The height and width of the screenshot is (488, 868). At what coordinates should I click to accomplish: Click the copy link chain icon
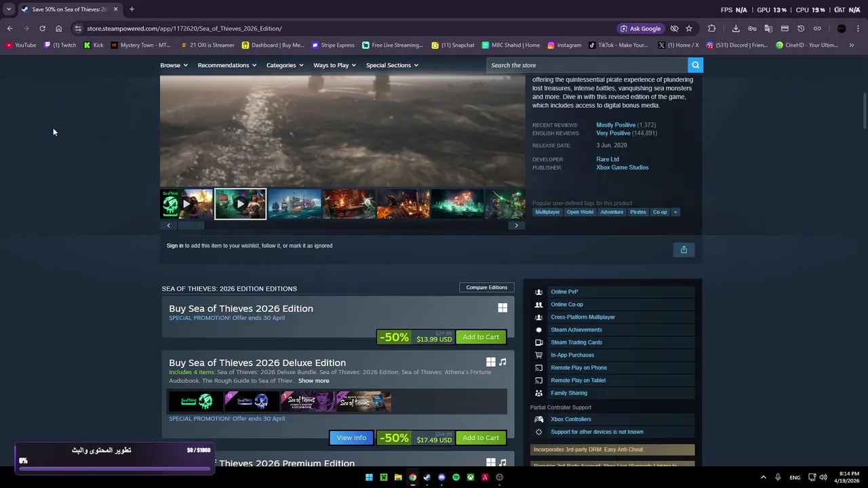point(817,28)
